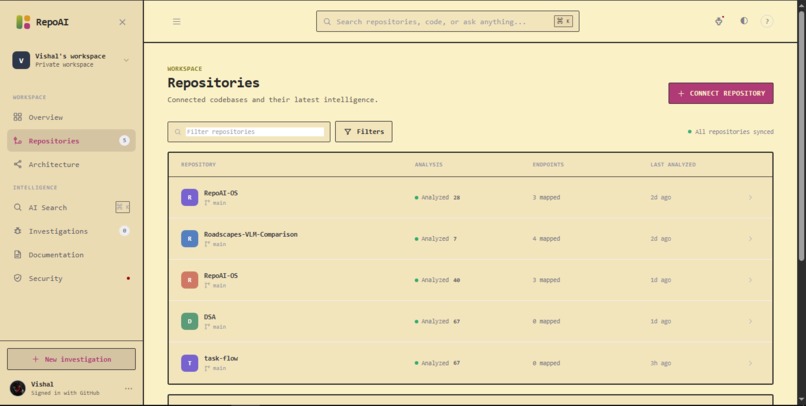
Task: Click the AI Search magnifier icon
Action: pos(17,207)
